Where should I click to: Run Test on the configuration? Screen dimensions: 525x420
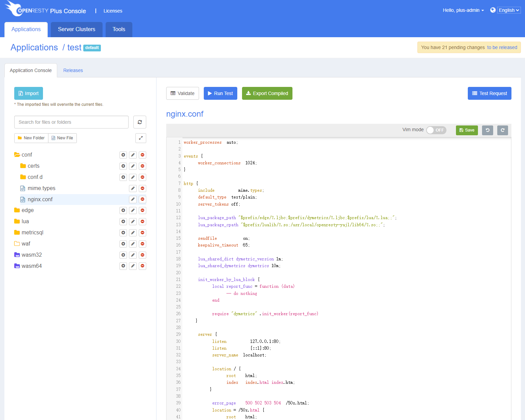pyautogui.click(x=220, y=93)
